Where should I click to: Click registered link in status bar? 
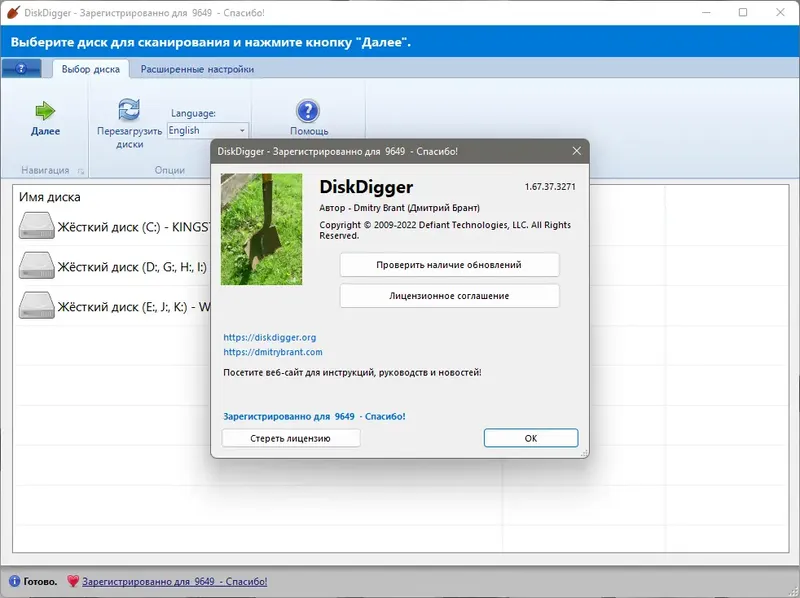pyautogui.click(x=174, y=582)
